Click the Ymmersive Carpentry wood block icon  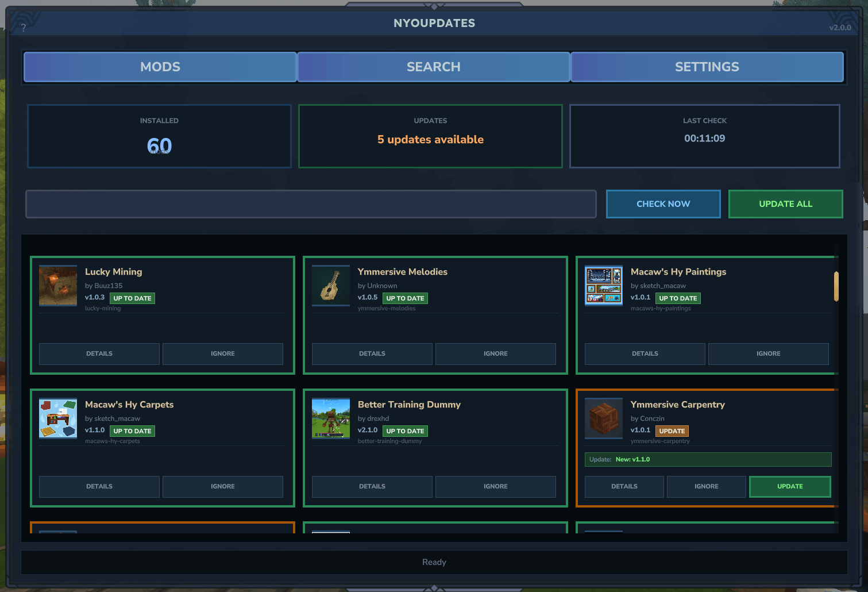coord(604,418)
